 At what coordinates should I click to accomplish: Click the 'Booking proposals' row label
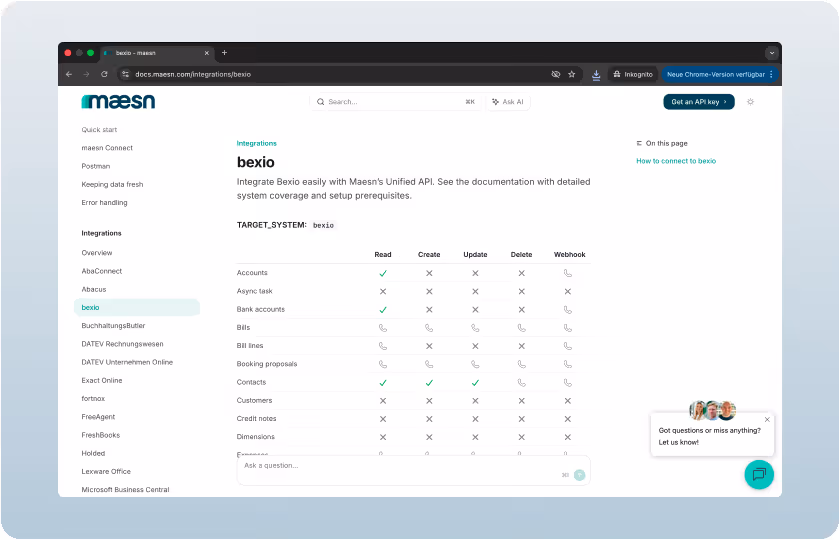tap(267, 364)
